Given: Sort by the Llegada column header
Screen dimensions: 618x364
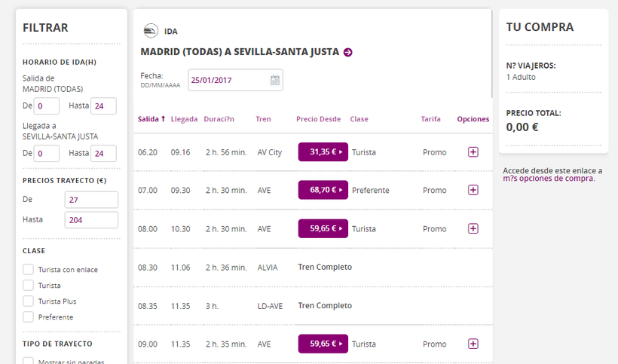Looking at the screenshot, I should click(x=184, y=119).
